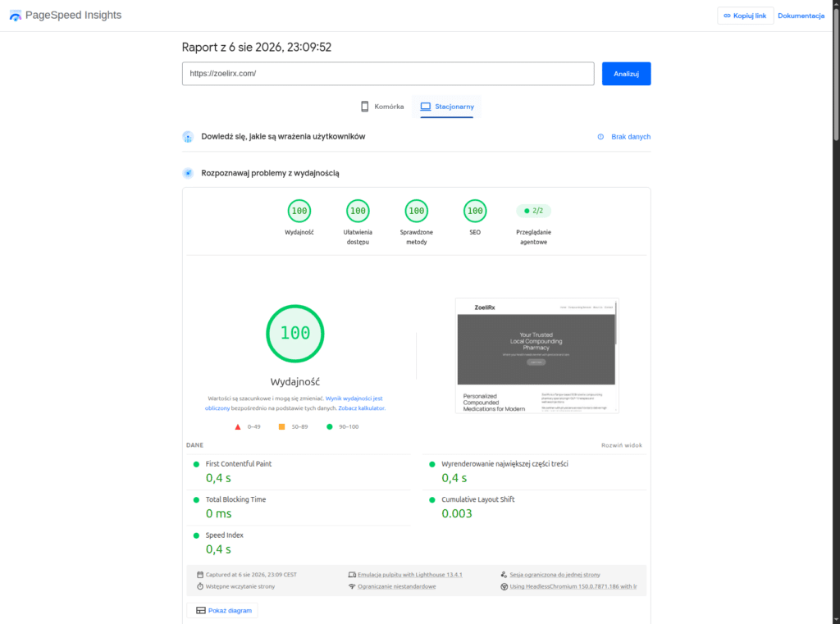840x624 pixels.
Task: Click the Analizuj button
Action: point(626,74)
